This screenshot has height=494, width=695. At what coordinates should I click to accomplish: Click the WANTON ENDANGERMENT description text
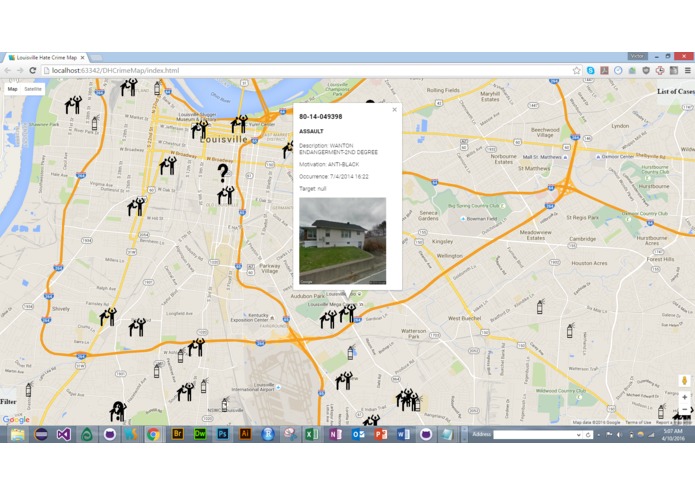pyautogui.click(x=338, y=149)
